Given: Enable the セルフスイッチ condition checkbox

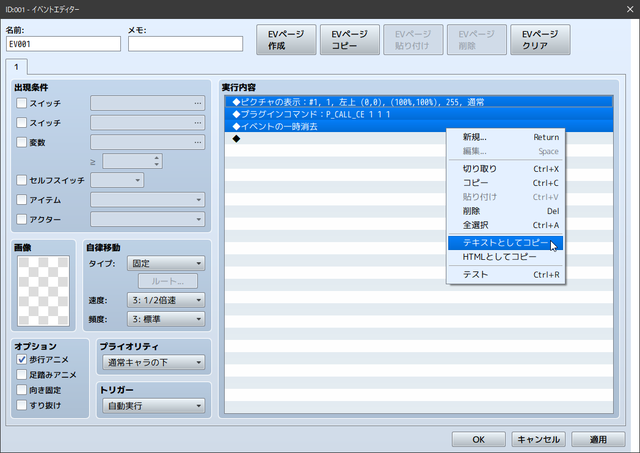Looking at the screenshot, I should pos(22,180).
